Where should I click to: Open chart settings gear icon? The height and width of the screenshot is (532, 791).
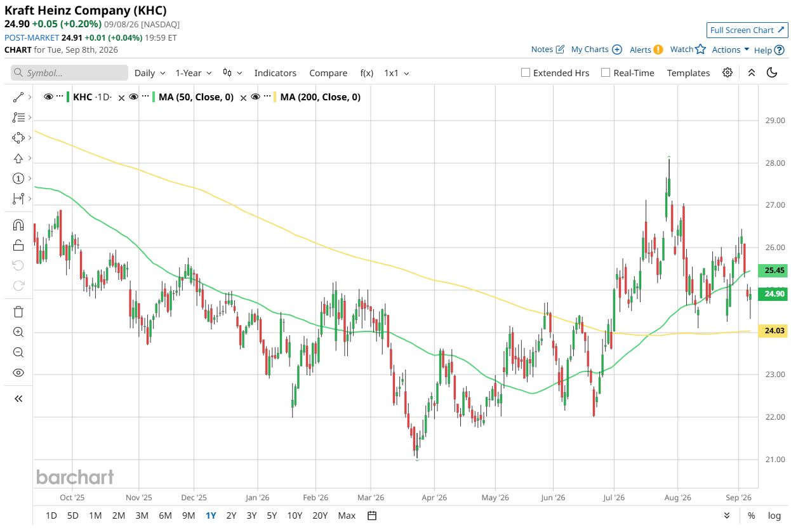tap(728, 72)
